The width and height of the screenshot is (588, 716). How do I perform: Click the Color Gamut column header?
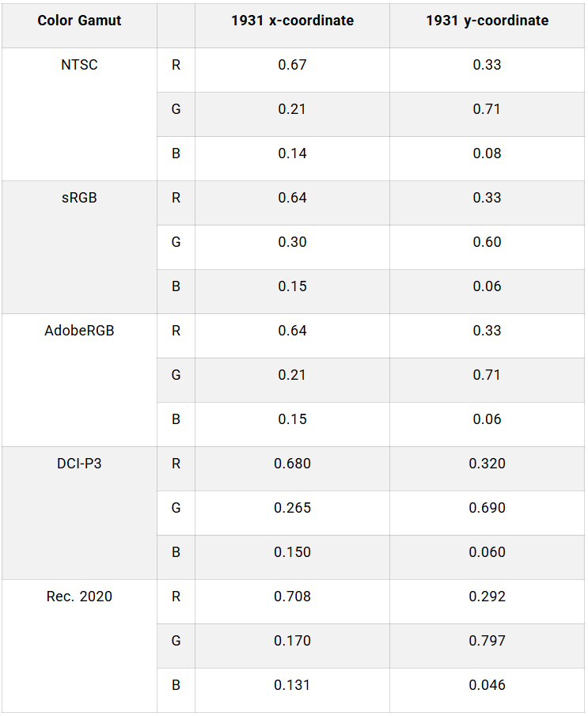tap(79, 21)
